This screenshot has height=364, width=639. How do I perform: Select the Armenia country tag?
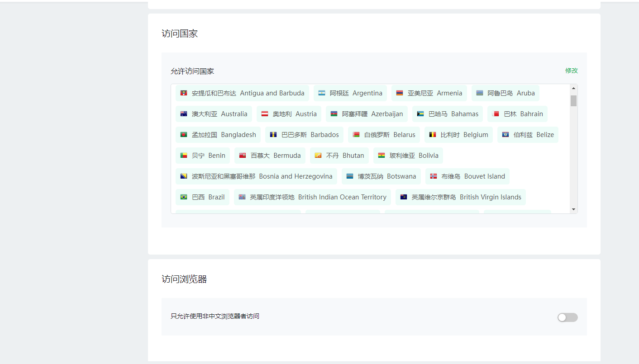click(429, 93)
